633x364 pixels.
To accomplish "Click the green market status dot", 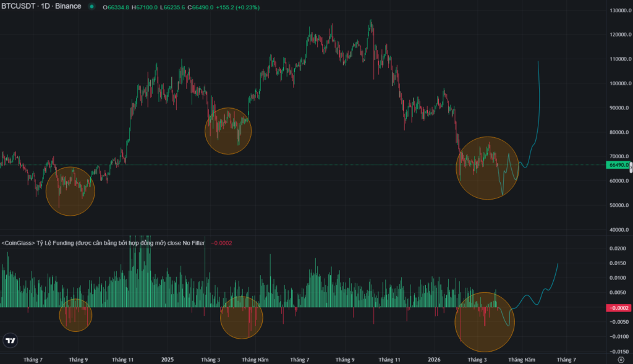I will pyautogui.click(x=91, y=7).
